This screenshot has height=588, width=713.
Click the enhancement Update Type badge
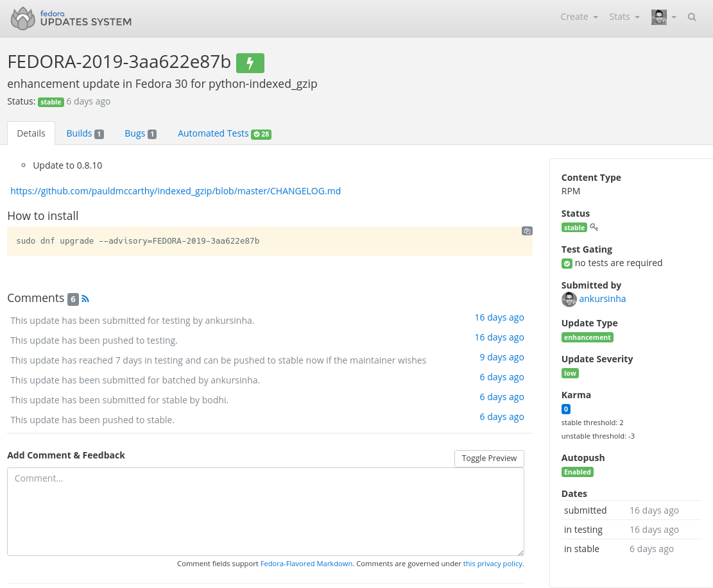[x=587, y=337]
